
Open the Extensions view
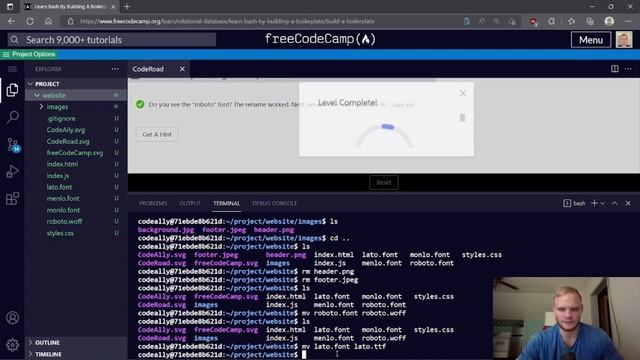click(x=12, y=199)
